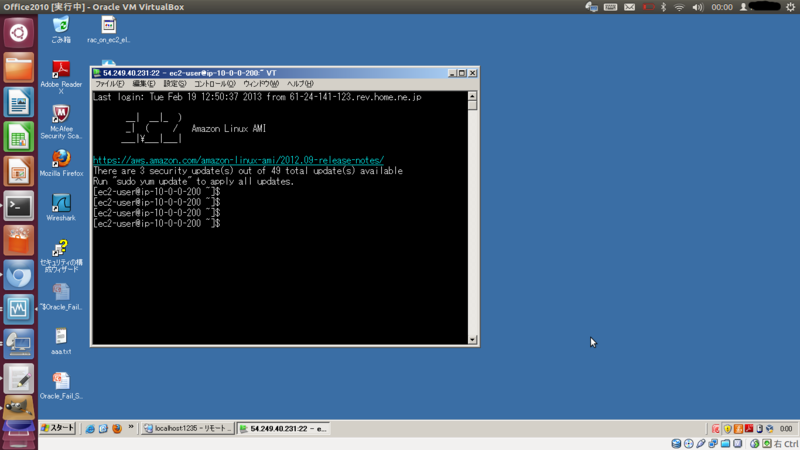Open the Bluetooth indicator menu
The image size is (800, 450).
tap(664, 7)
